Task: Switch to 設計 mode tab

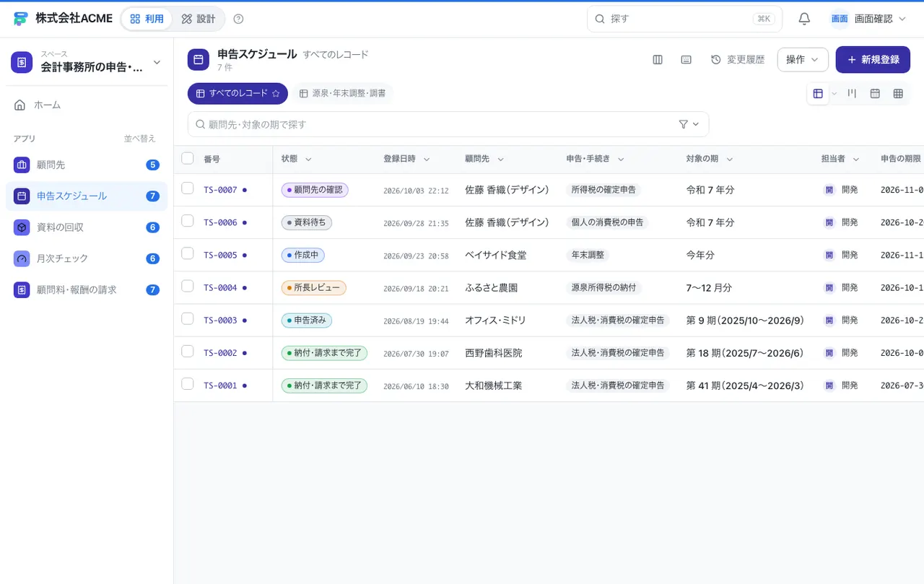Action: point(199,19)
